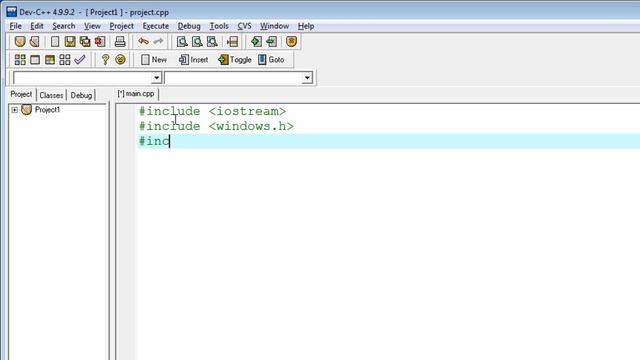Open the second function dropdown arrow
The image size is (640, 360).
[307, 78]
